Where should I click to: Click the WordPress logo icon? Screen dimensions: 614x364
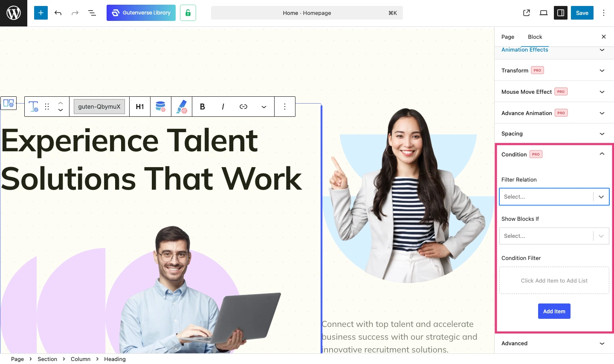pyautogui.click(x=14, y=13)
